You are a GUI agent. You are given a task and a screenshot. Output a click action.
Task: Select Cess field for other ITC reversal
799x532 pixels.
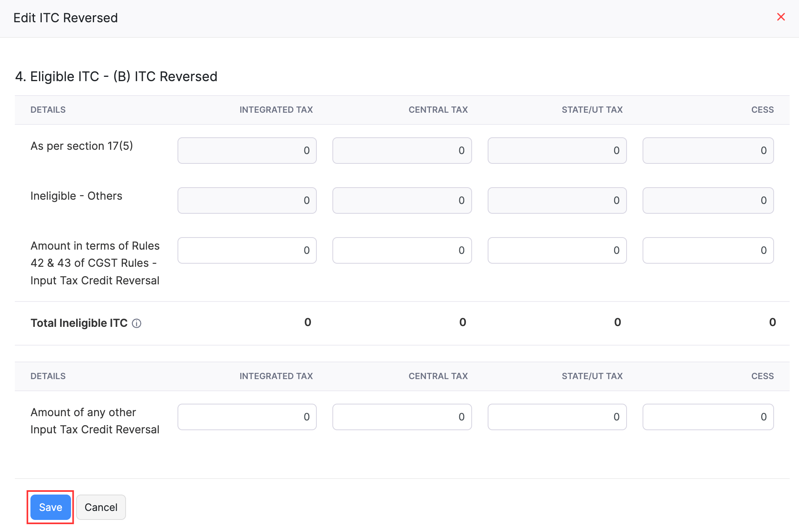pyautogui.click(x=708, y=417)
